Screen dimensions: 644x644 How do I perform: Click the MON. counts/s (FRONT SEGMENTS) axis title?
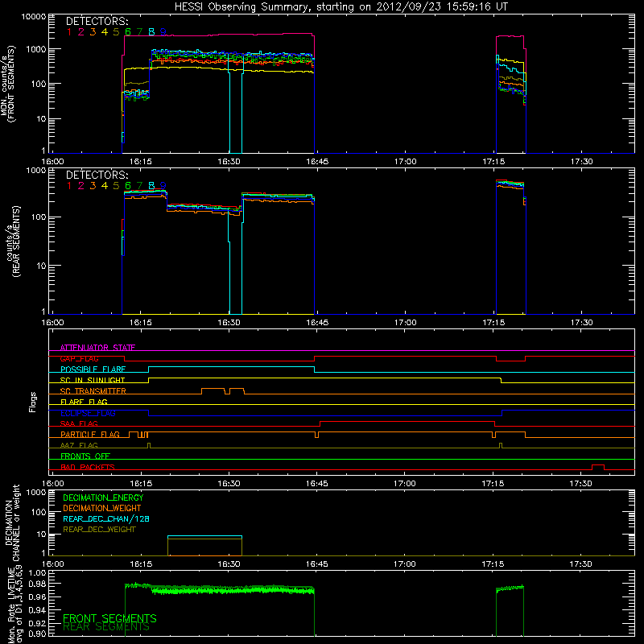click(x=7, y=85)
